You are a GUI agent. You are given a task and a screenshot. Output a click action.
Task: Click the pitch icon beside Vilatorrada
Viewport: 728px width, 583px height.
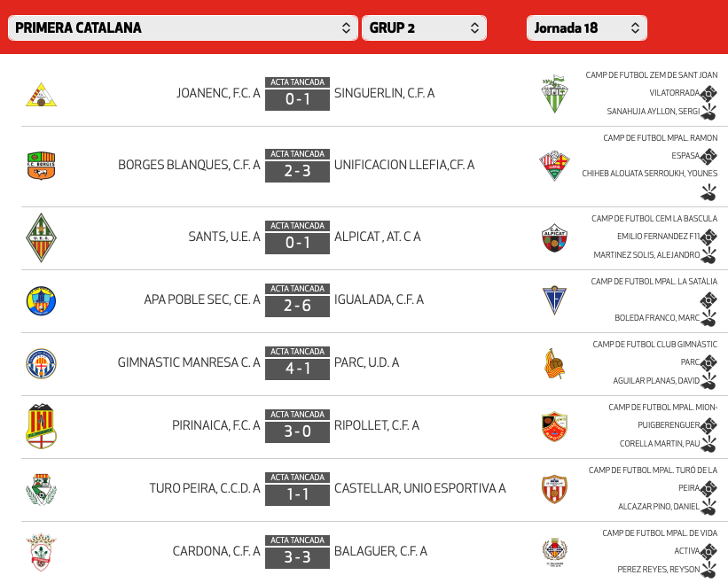708,93
